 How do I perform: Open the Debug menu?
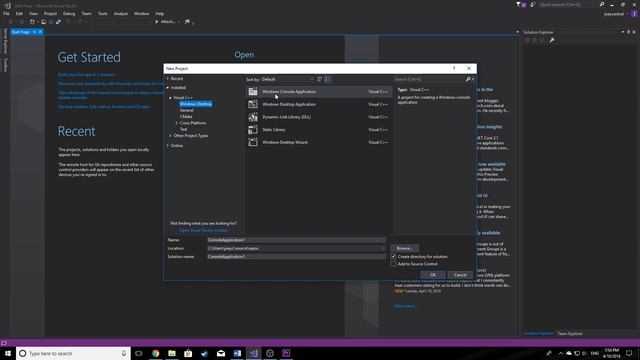pos(69,13)
